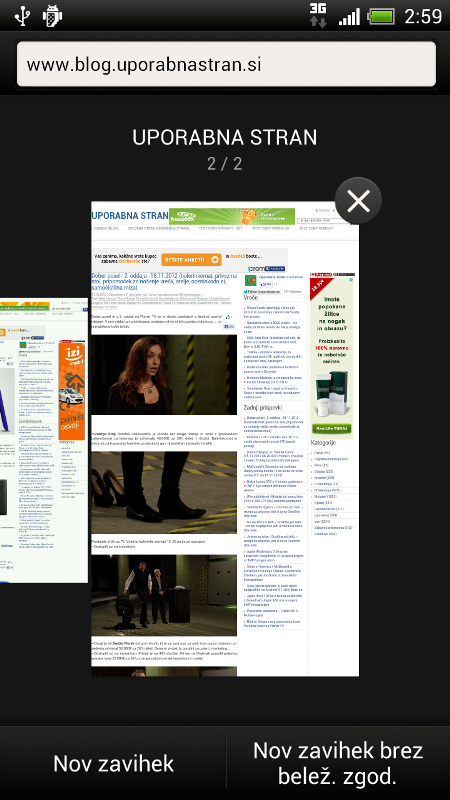The height and width of the screenshot is (800, 450).
Task: Focus the www.blog.uporabnastran.si address bar
Action: pyautogui.click(x=226, y=64)
